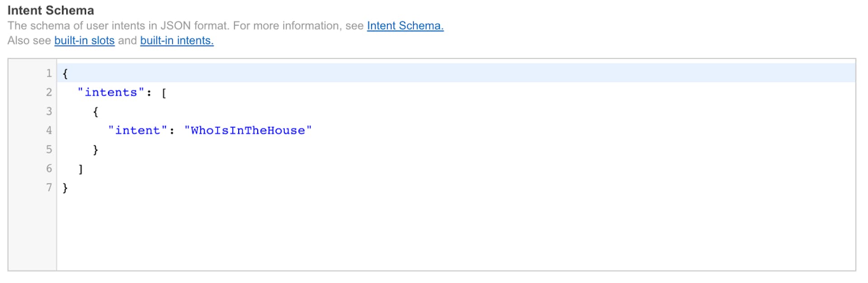Click the opening square bracket after "intents"
The height and width of the screenshot is (283, 868).
[164, 93]
